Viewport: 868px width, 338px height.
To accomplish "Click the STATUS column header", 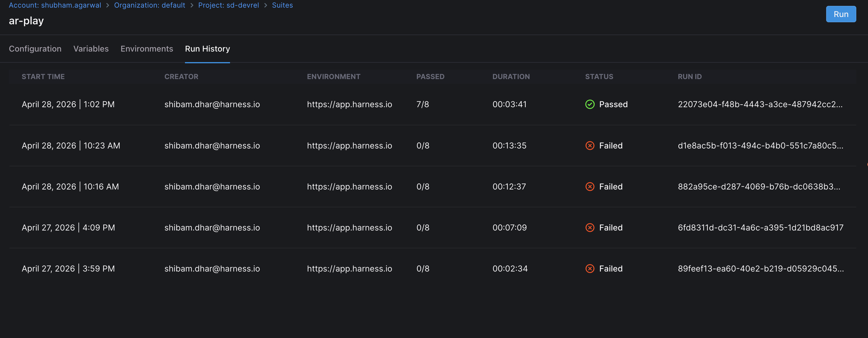I will (599, 76).
